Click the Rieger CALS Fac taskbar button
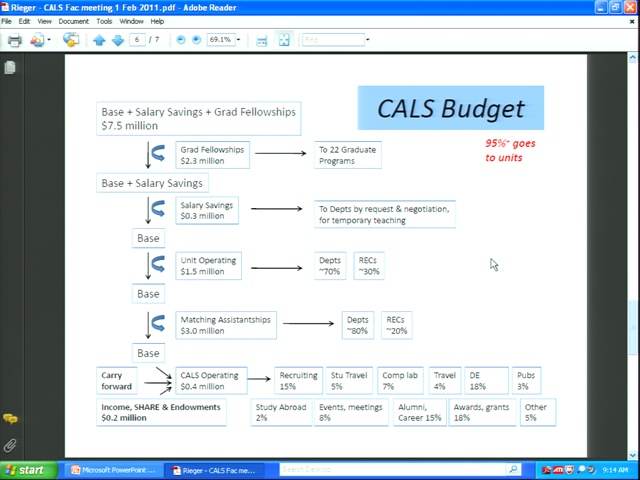This screenshot has height=480, width=640. [214, 470]
